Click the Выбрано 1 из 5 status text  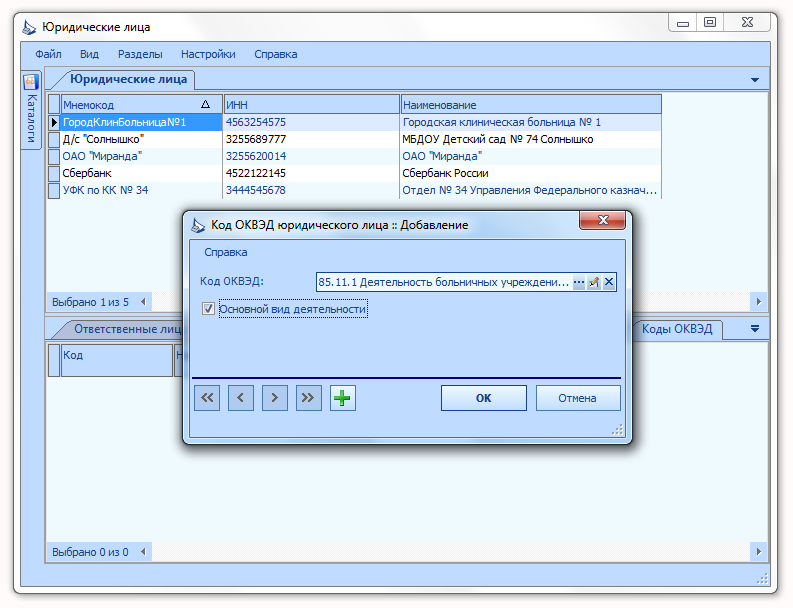91,302
